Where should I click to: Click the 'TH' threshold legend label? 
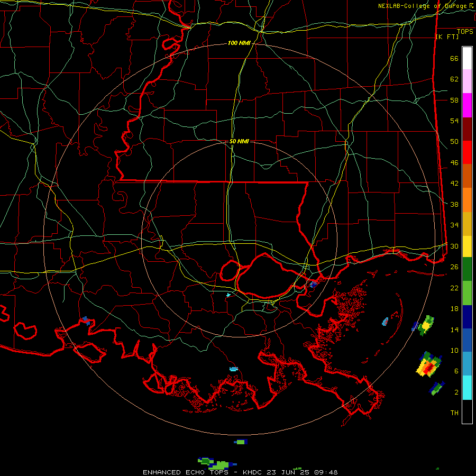pos(454,413)
